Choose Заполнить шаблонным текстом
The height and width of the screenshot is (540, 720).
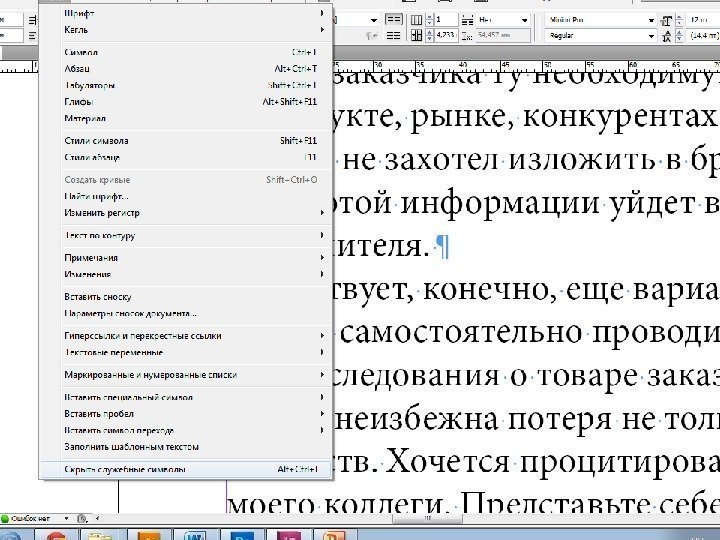tap(186, 447)
